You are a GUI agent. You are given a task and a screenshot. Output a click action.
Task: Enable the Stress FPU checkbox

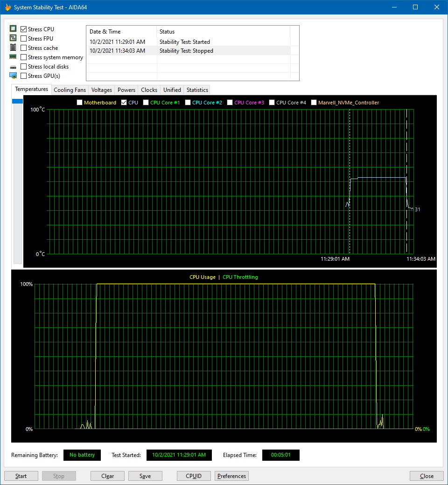pyautogui.click(x=24, y=39)
